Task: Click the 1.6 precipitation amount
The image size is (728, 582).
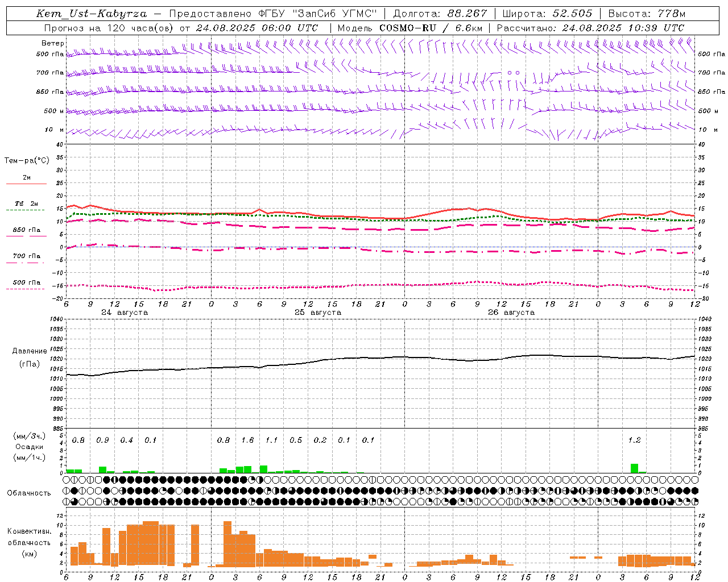Action: pyautogui.click(x=247, y=440)
